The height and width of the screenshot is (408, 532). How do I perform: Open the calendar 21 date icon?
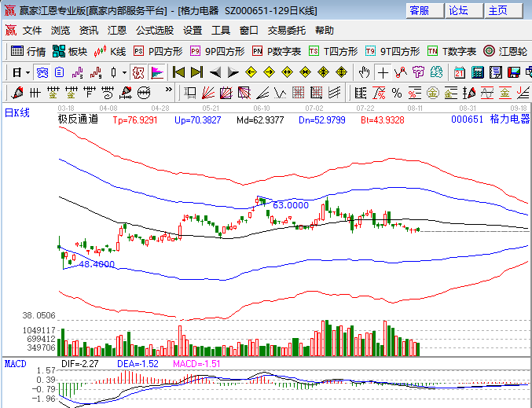pyautogui.click(x=460, y=72)
